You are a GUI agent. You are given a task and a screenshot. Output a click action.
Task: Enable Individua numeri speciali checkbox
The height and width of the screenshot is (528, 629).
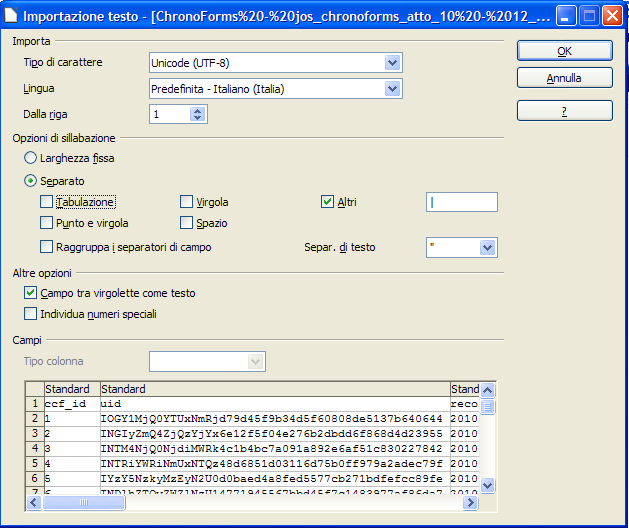tap(30, 313)
